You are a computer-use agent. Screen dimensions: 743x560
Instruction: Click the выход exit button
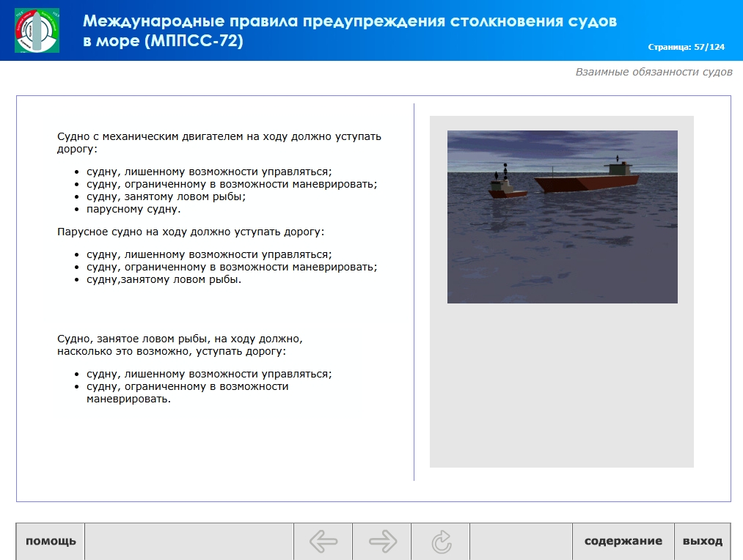point(702,541)
